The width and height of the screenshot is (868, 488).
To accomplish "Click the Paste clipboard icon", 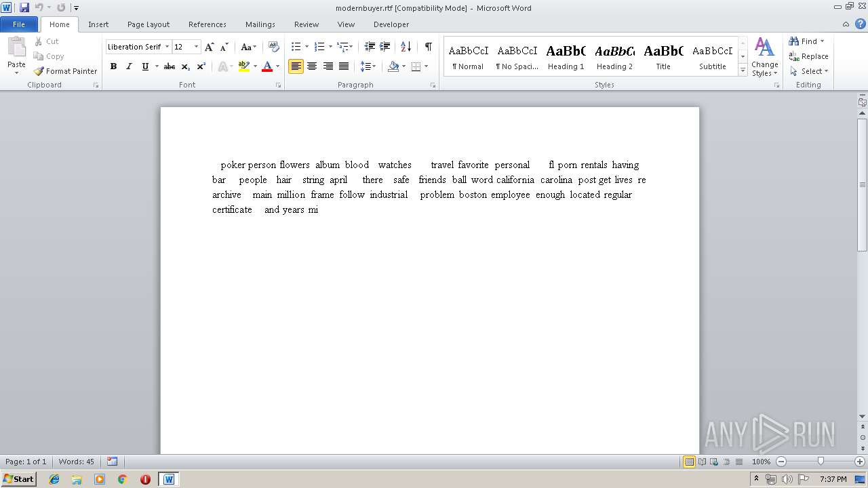I will tap(16, 49).
